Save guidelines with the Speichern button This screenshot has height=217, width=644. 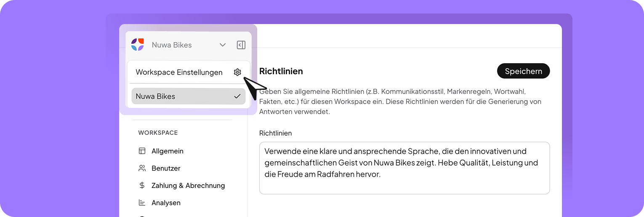tap(523, 71)
